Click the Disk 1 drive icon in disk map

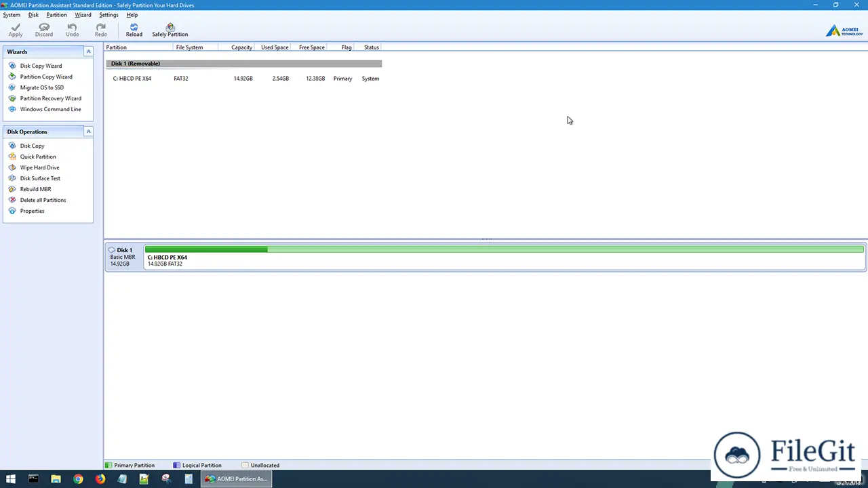click(x=112, y=250)
